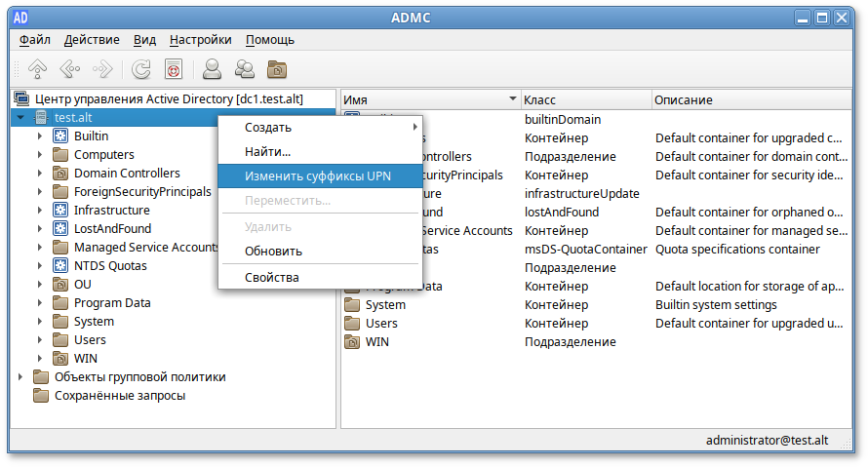
Task: Click the create group toolbar icon
Action: tap(244, 69)
